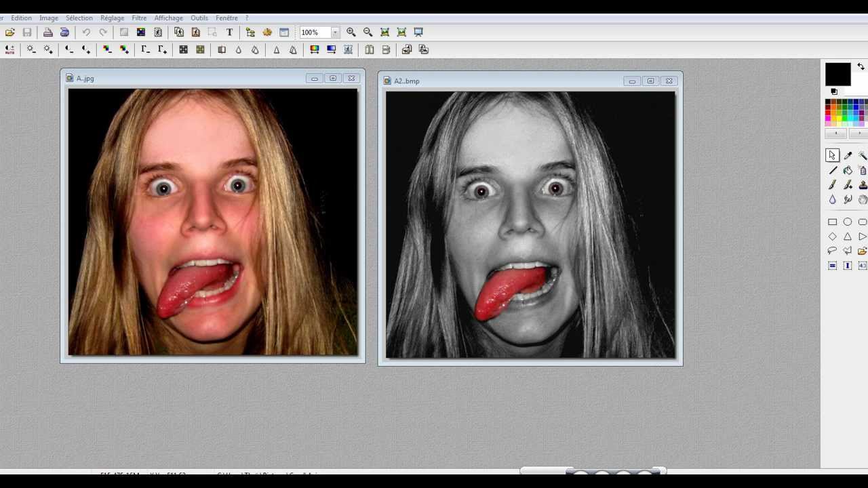Screen dimensions: 868x488
Task: Open the Sélection menu
Action: tap(79, 18)
